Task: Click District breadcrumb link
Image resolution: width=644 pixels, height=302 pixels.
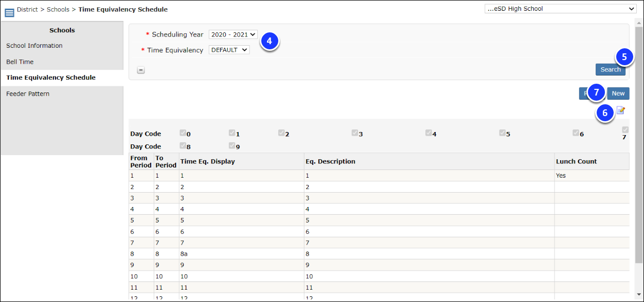Action: (x=27, y=9)
